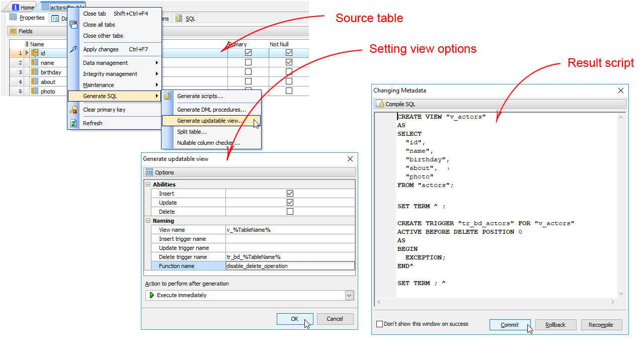Image resolution: width=644 pixels, height=362 pixels.
Task: Collapse the Naming section
Action: tap(148, 221)
